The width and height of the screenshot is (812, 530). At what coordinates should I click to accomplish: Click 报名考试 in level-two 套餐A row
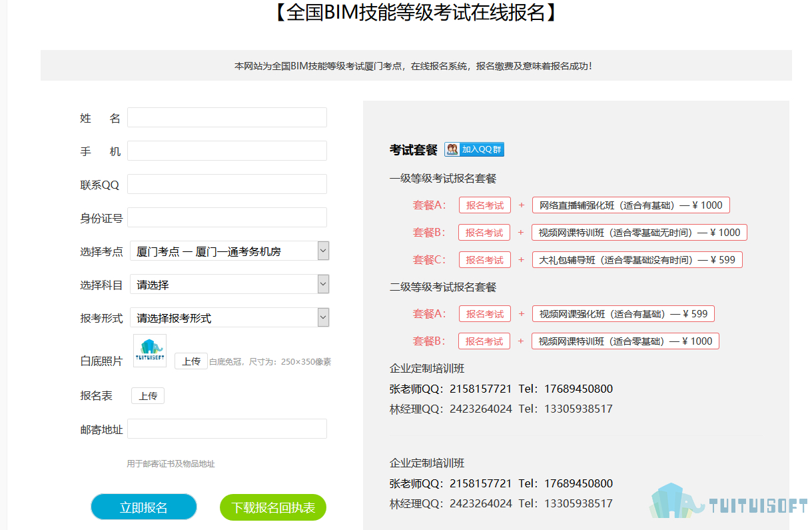485,314
